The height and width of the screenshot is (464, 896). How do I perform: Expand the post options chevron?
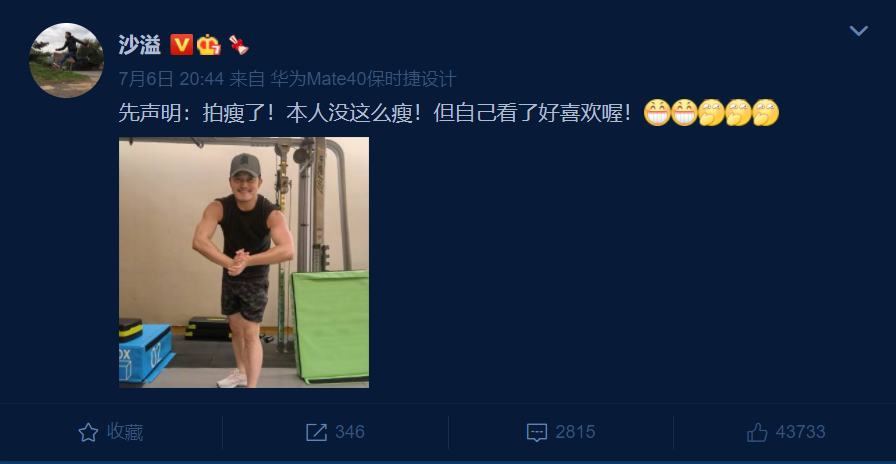[858, 31]
